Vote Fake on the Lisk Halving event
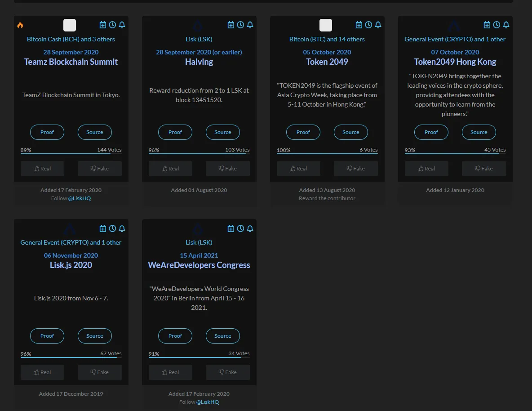 tap(228, 169)
